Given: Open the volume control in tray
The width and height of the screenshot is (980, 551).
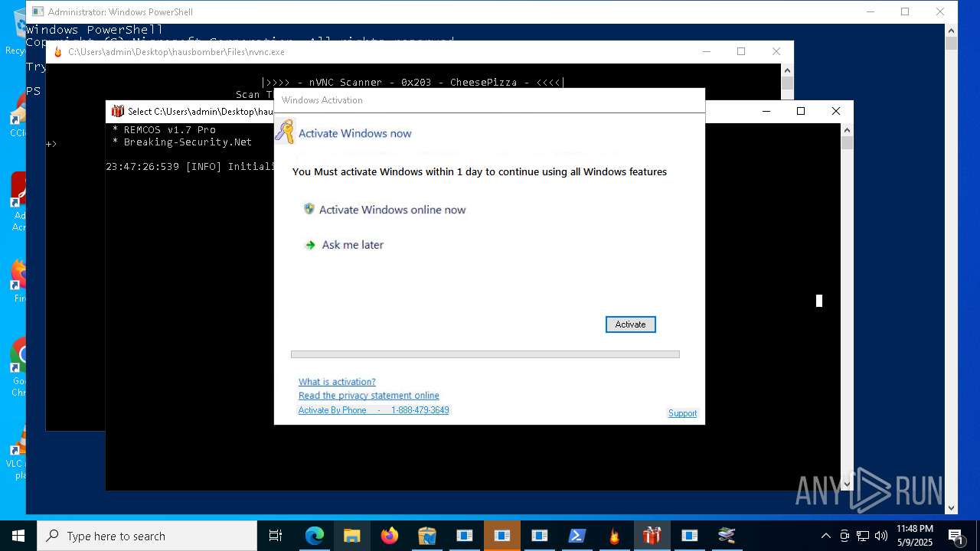Looking at the screenshot, I should coord(881,536).
